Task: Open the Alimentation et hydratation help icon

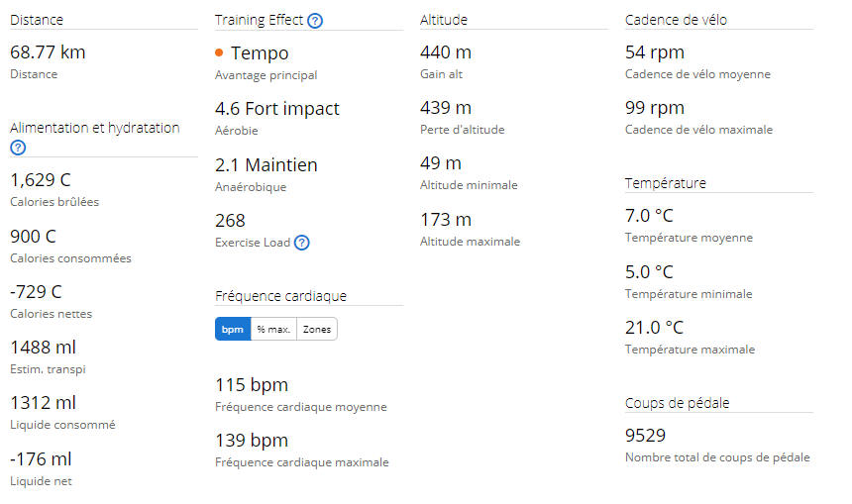Action: 18,148
